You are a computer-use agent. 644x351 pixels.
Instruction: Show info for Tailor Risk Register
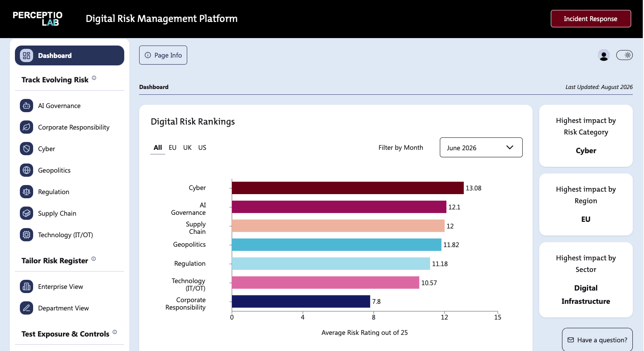94,259
